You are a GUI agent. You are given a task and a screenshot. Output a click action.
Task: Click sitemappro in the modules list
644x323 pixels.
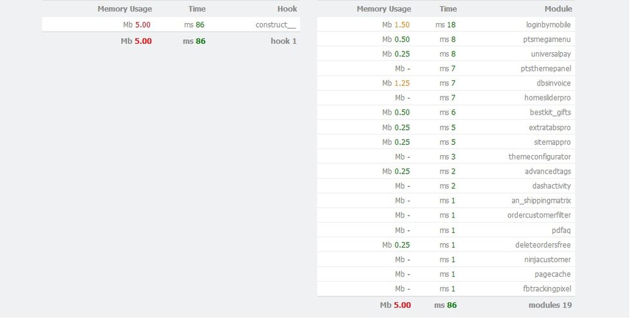tap(553, 142)
